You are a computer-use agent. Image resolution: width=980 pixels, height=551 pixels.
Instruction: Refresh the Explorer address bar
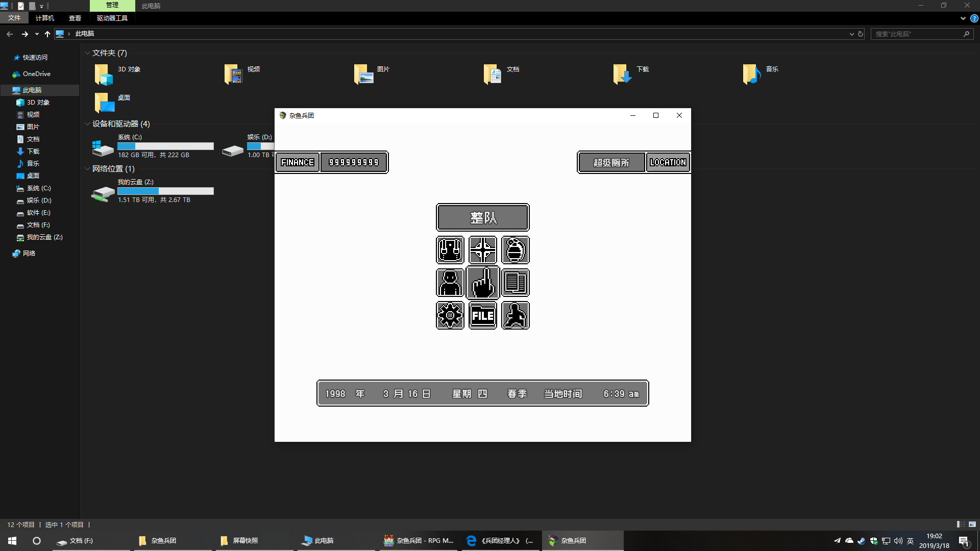pyautogui.click(x=861, y=34)
